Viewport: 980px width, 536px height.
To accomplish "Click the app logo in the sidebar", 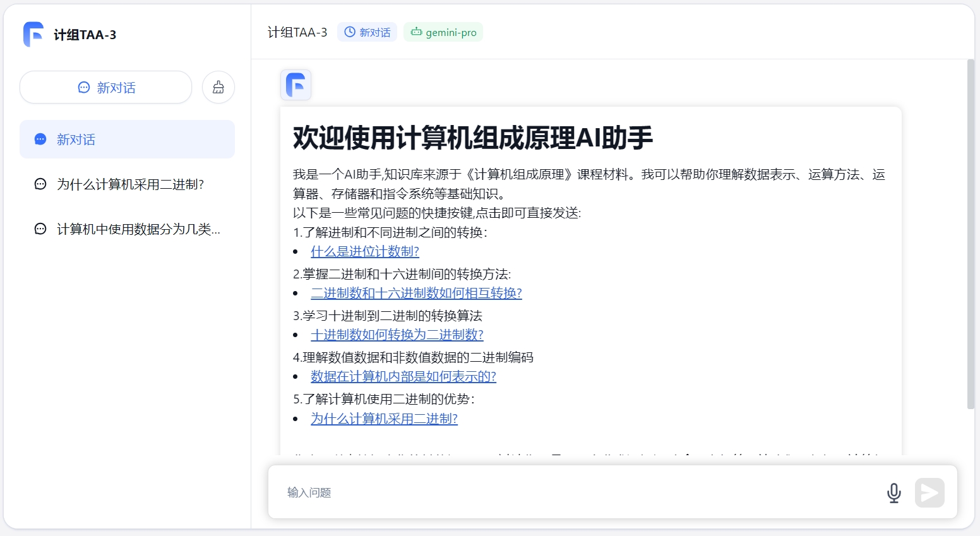I will pyautogui.click(x=33, y=34).
